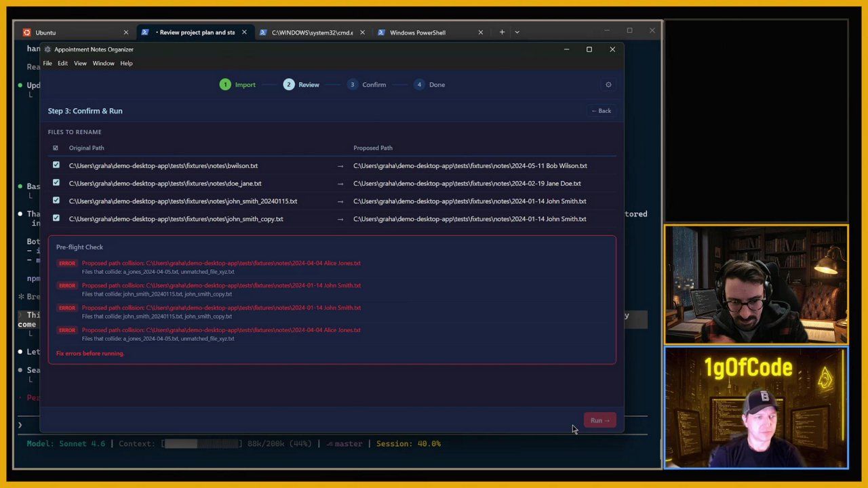Click the Ubuntu tab icon
Viewport: 868px width, 488px height.
pyautogui.click(x=26, y=33)
